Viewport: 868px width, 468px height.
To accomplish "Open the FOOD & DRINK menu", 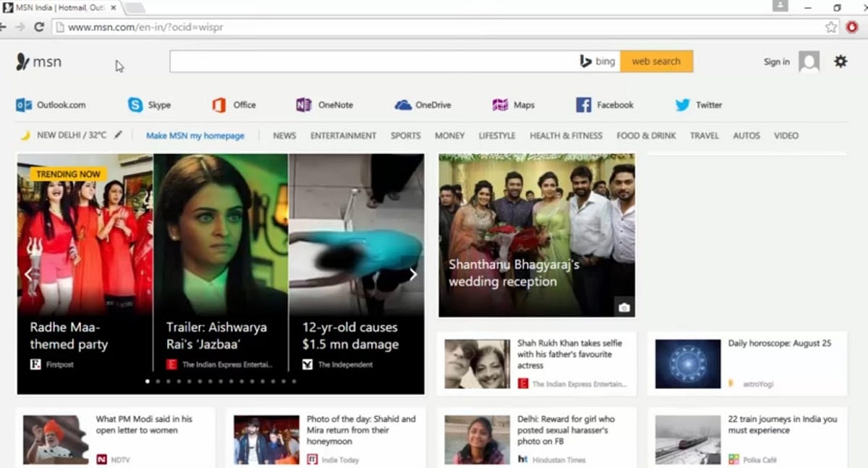I will click(646, 135).
